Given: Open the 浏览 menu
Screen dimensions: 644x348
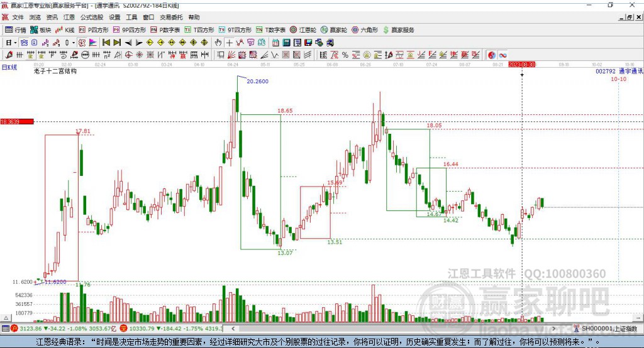Looking at the screenshot, I should (x=35, y=17).
